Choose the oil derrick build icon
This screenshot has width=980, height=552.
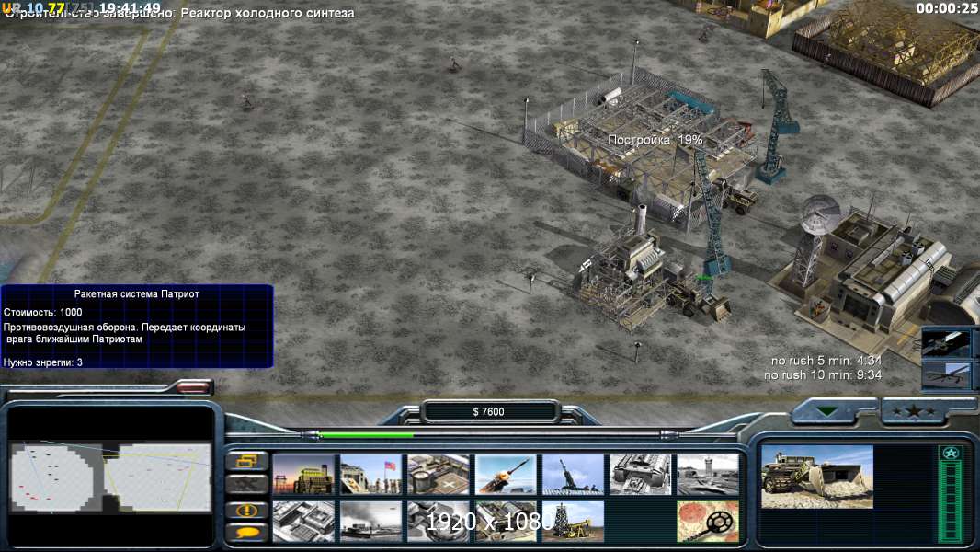[x=573, y=522]
